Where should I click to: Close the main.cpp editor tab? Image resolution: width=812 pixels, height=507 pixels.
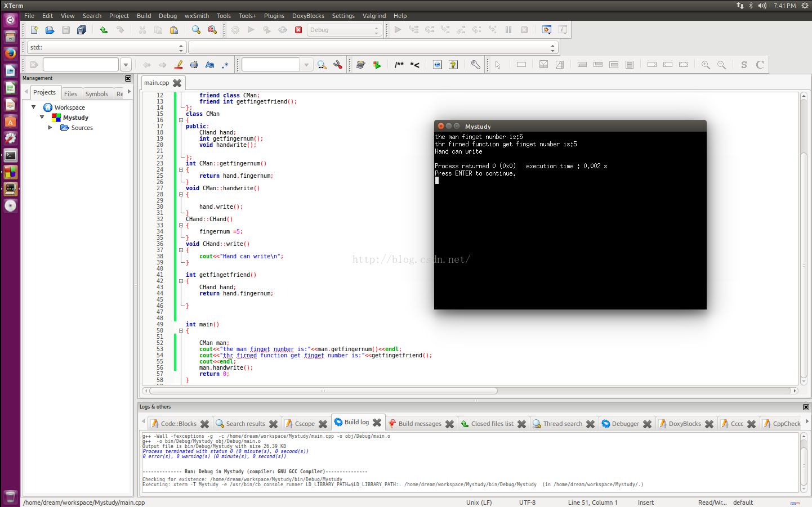(x=177, y=83)
